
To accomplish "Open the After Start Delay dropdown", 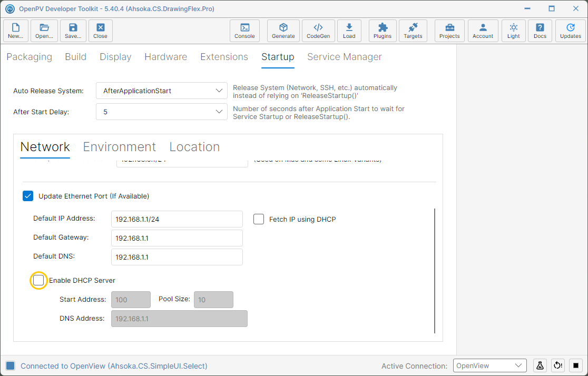I will [x=162, y=112].
